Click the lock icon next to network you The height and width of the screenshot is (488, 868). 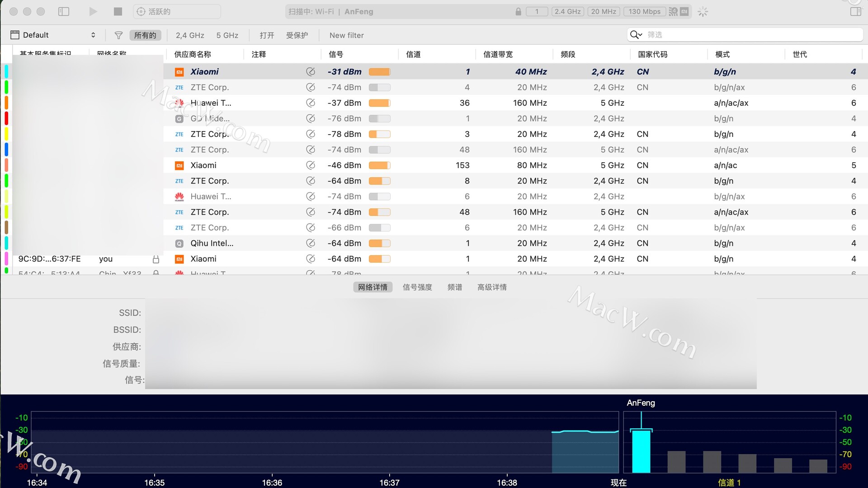(x=156, y=259)
